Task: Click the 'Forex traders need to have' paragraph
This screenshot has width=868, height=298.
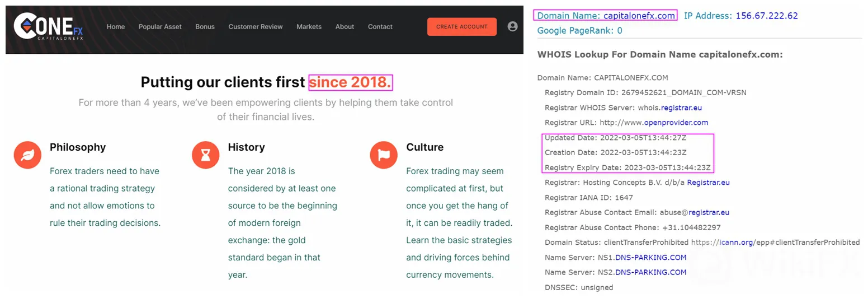Action: point(105,197)
